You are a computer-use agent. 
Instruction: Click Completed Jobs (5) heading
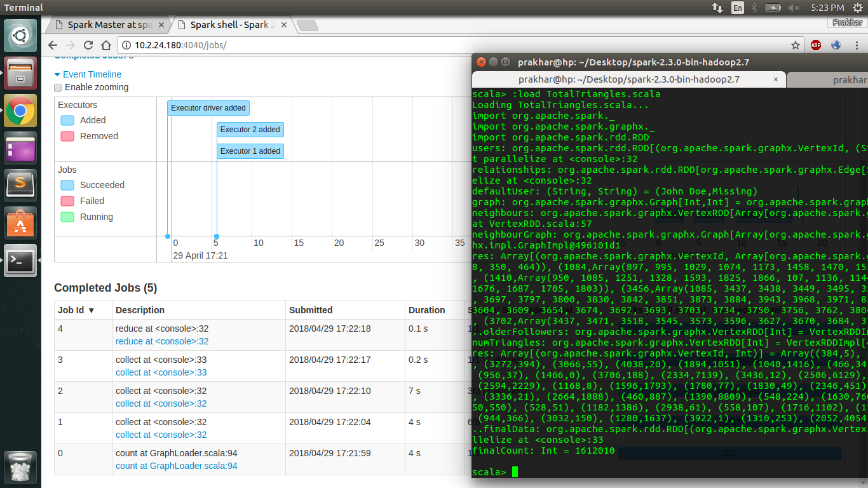pos(105,288)
